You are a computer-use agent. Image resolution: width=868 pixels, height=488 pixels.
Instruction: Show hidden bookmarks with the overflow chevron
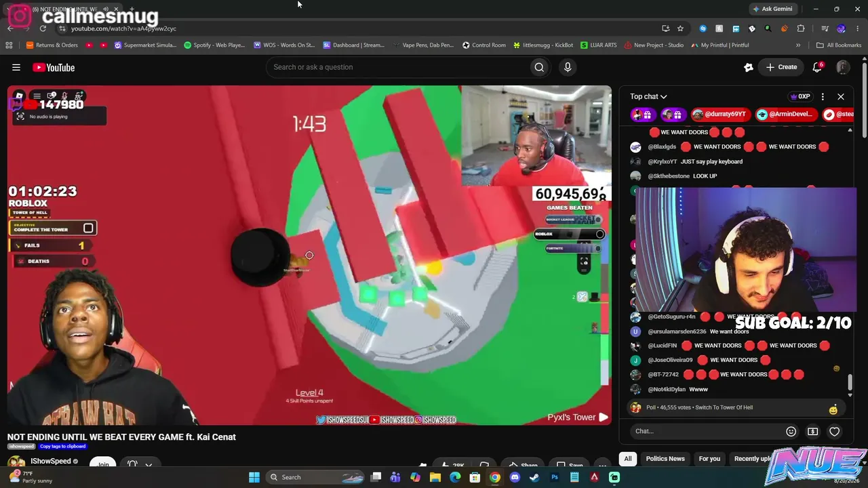[x=798, y=45]
